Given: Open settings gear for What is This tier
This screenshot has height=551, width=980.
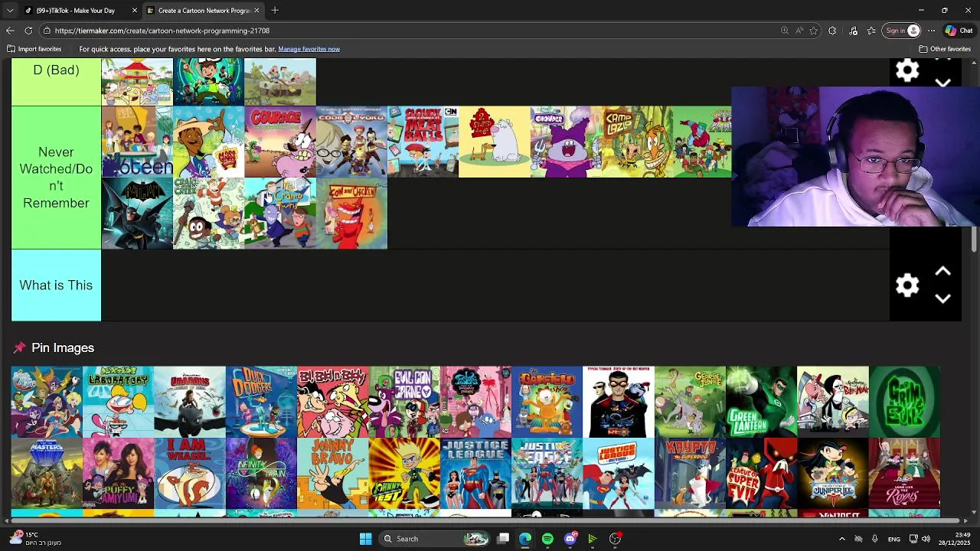Looking at the screenshot, I should coord(907,285).
